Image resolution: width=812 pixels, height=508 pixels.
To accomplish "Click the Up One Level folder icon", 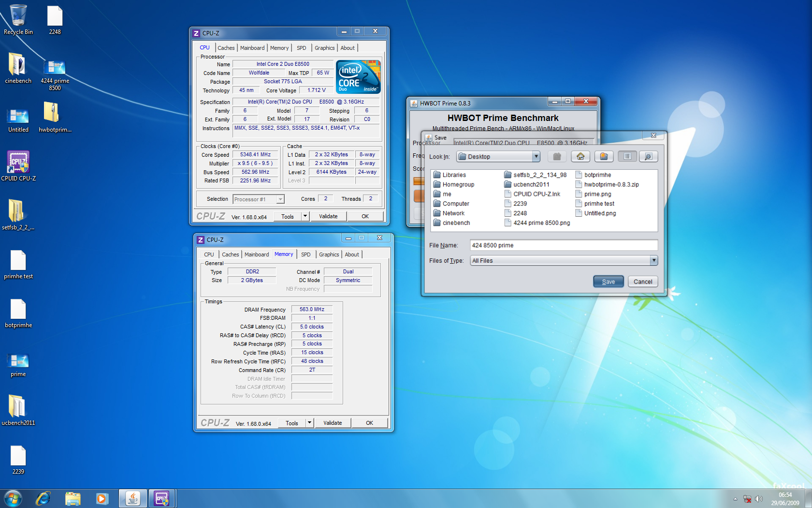I will (x=557, y=156).
